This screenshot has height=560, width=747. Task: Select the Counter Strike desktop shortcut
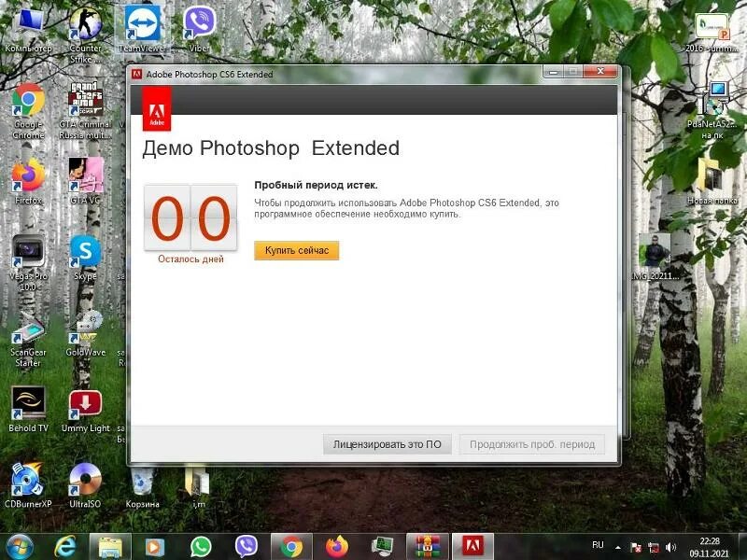click(x=85, y=35)
